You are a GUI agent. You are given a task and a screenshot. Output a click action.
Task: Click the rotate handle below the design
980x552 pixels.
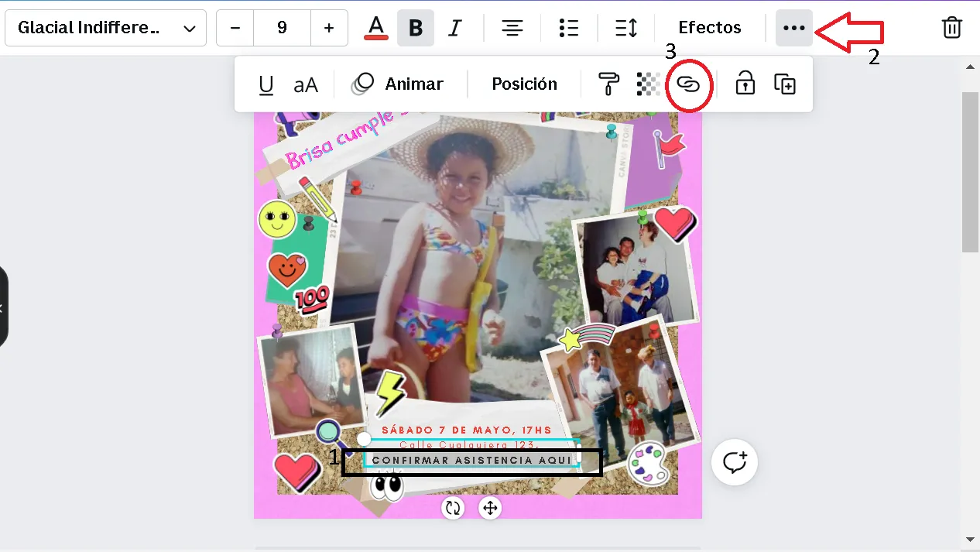click(x=453, y=508)
